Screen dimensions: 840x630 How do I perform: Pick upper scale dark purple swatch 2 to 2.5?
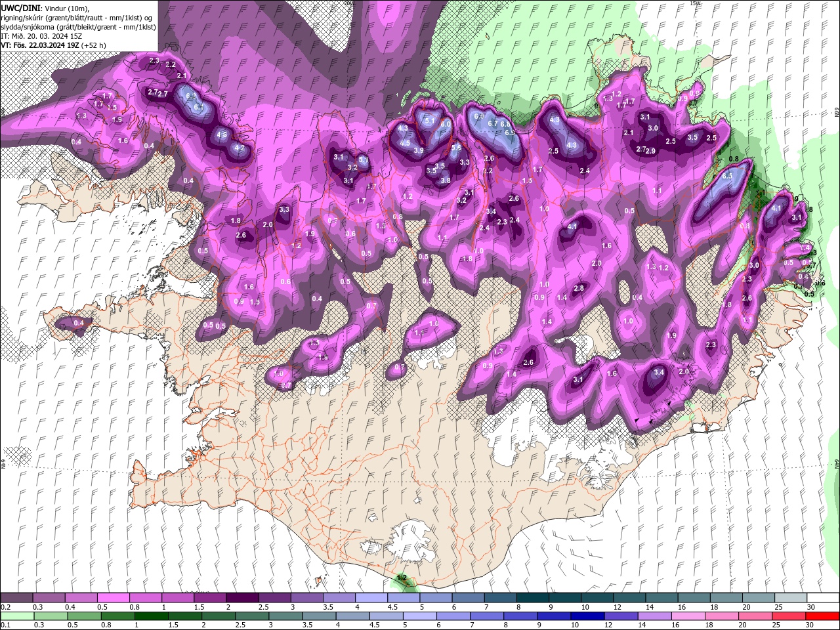(241, 597)
